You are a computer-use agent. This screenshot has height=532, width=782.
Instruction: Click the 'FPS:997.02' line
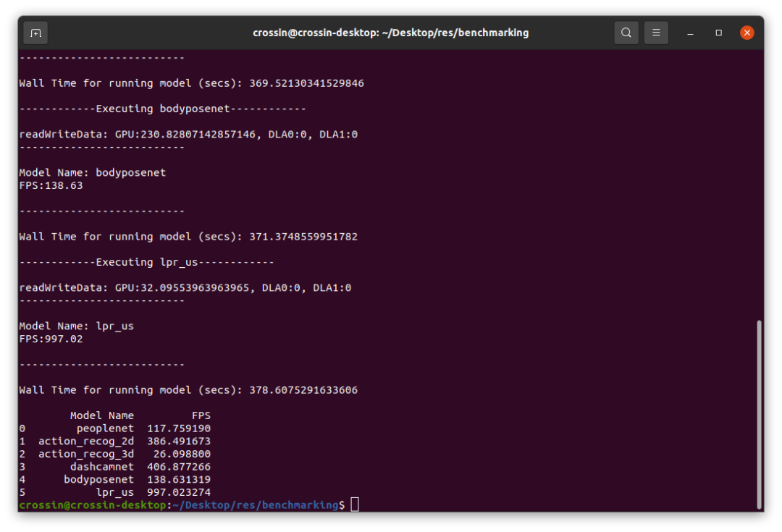pyautogui.click(x=51, y=339)
